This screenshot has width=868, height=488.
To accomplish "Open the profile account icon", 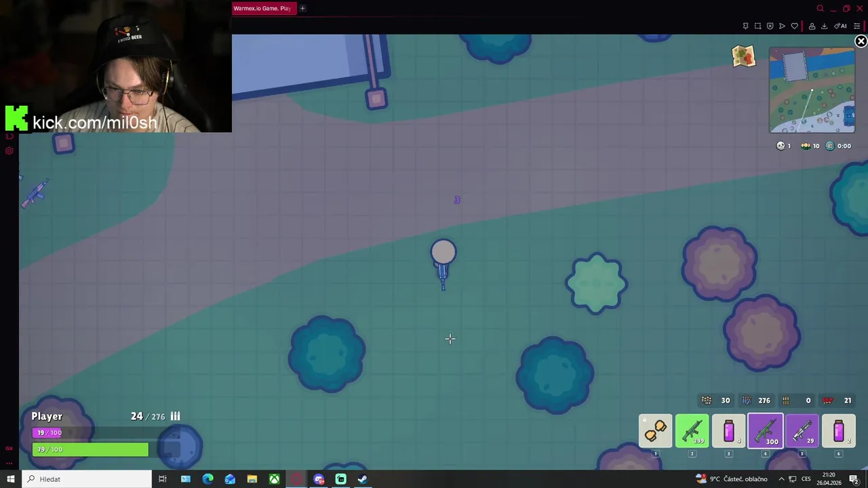I will 812,26.
